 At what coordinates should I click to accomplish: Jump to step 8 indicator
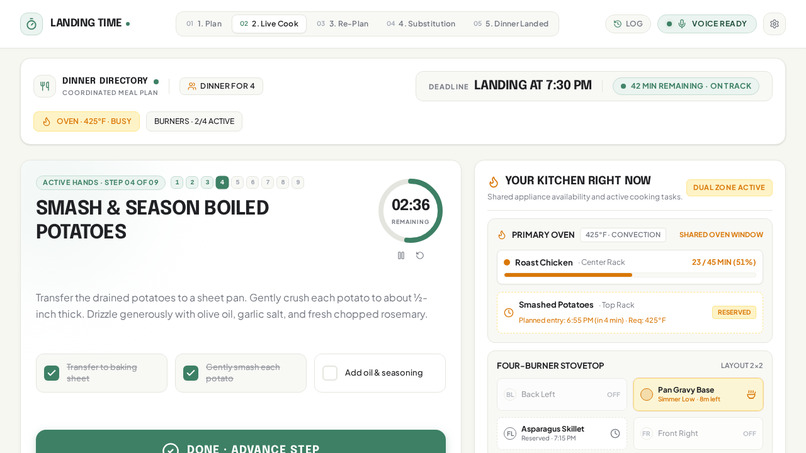(x=283, y=182)
